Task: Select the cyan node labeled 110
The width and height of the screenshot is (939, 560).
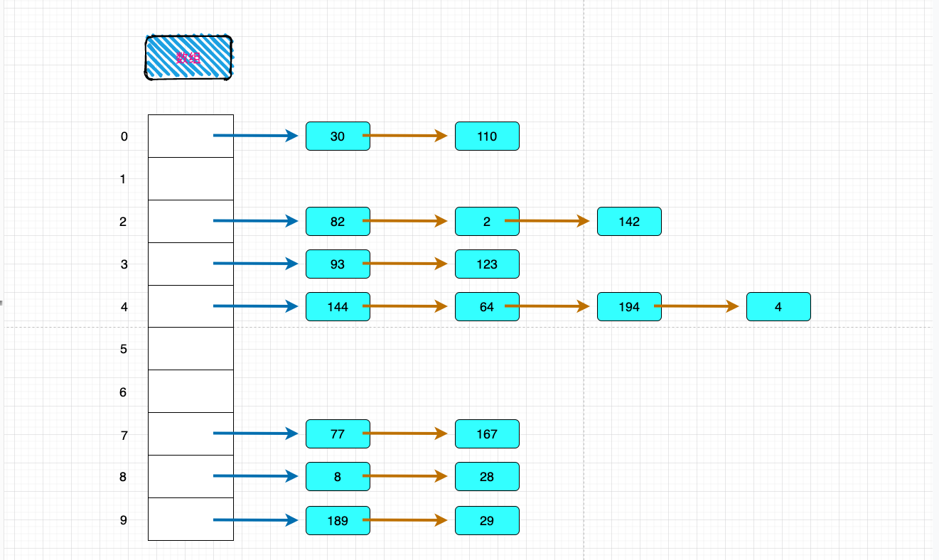Action: pos(487,136)
